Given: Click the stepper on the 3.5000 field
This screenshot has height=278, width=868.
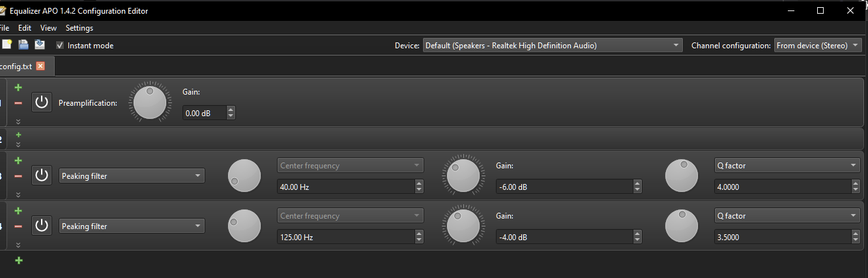Looking at the screenshot, I should (x=856, y=237).
